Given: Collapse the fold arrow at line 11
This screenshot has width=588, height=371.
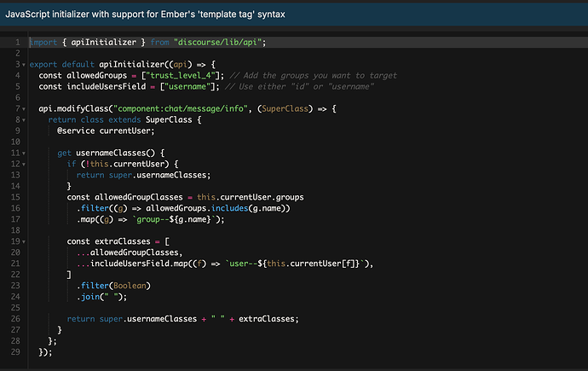Looking at the screenshot, I should click(x=24, y=154).
